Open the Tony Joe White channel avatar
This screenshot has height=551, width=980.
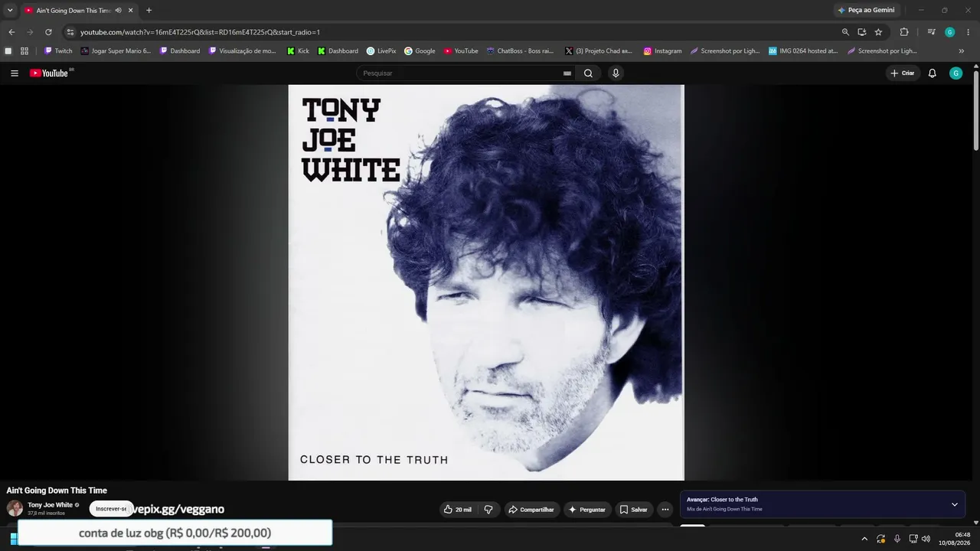[15, 509]
